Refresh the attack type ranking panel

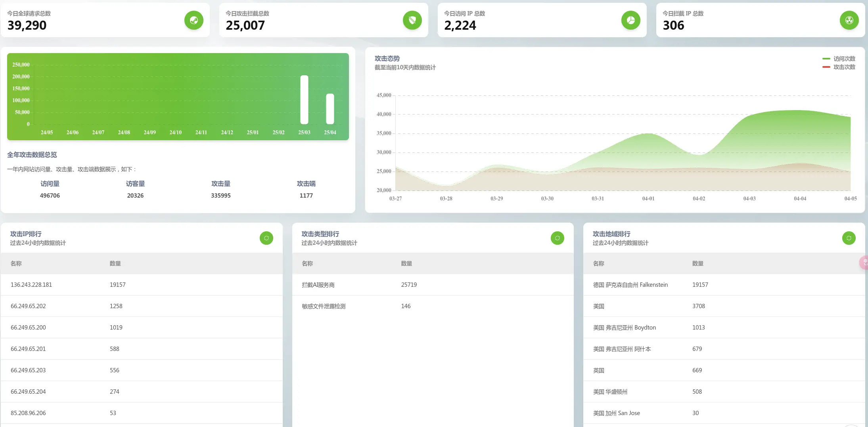pos(557,238)
